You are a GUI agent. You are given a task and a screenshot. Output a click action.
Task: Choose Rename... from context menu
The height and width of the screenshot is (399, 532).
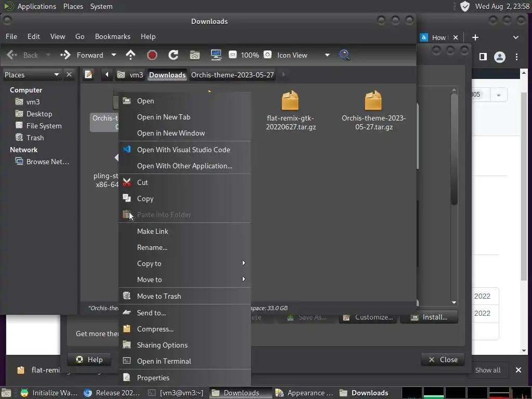click(184, 247)
